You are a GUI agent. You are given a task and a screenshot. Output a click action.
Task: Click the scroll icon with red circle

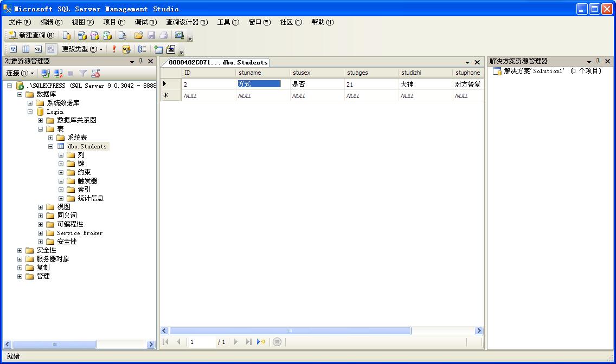(x=95, y=73)
